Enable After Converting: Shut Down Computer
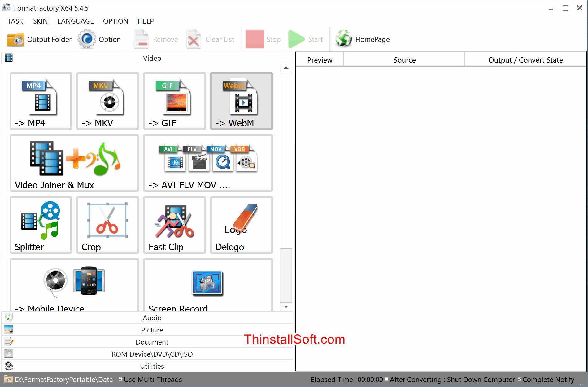The height and width of the screenshot is (387, 588). pyautogui.click(x=386, y=379)
